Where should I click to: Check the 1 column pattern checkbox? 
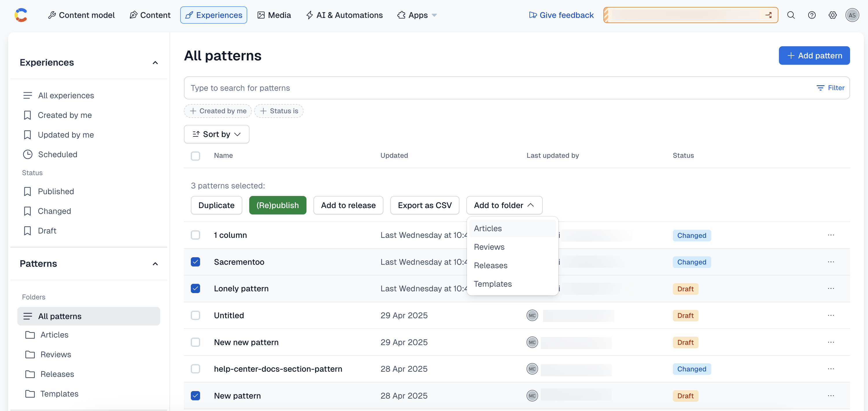tap(195, 235)
